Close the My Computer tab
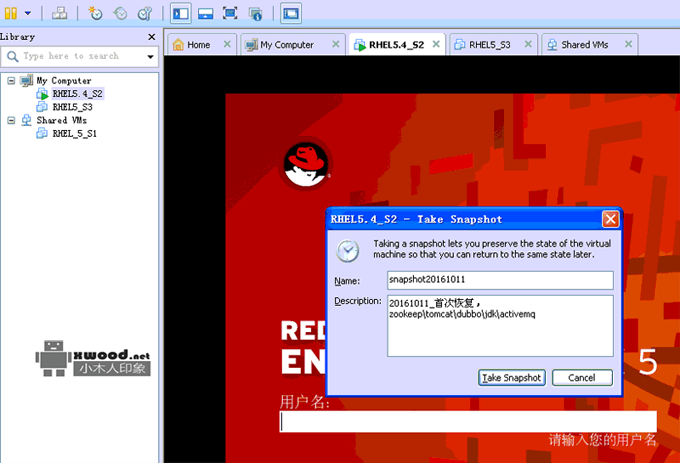 tap(336, 44)
